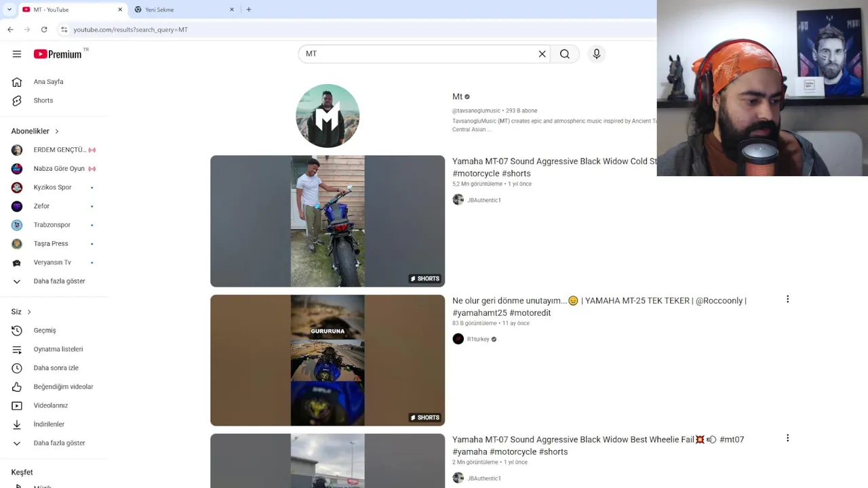Open the R1turkey channel link
Screen dimensions: 868x488
[478, 339]
